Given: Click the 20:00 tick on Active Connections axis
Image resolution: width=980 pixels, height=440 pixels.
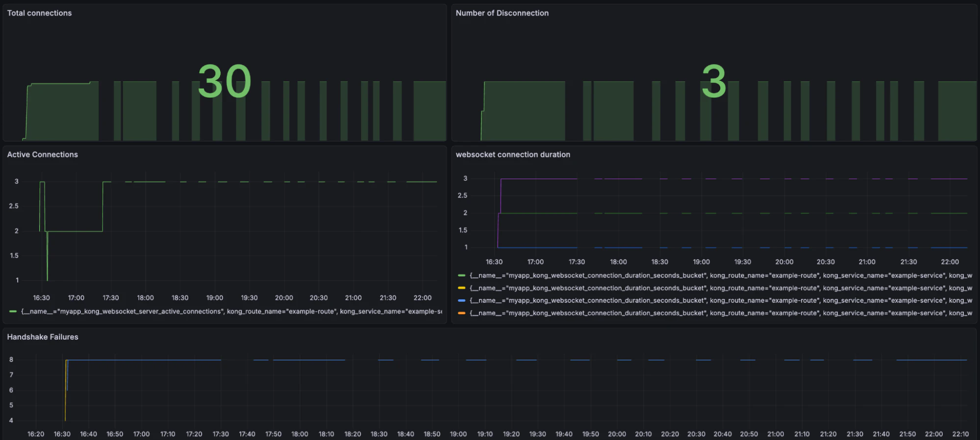Looking at the screenshot, I should 284,298.
